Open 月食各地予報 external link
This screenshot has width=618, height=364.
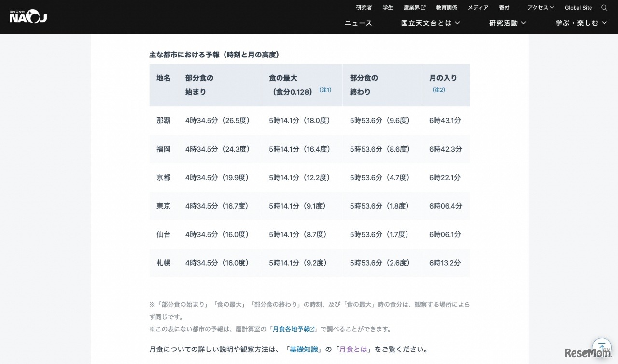(294, 329)
